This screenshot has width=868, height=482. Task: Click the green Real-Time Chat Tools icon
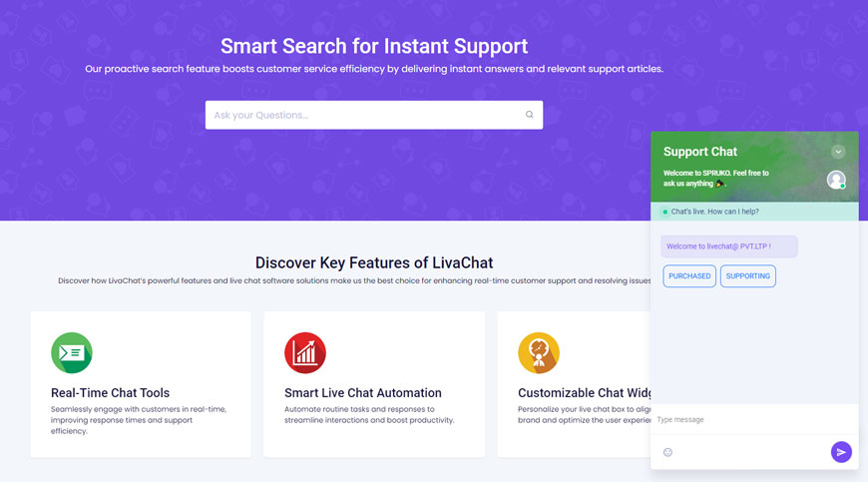coord(72,352)
